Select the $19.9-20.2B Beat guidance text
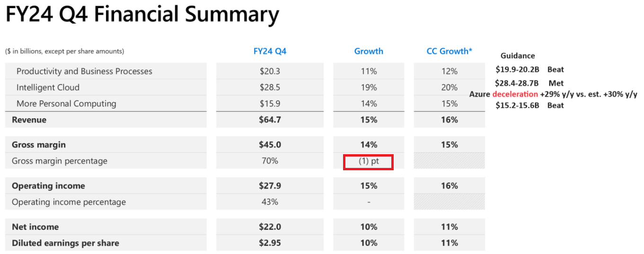The image size is (644, 254). (529, 70)
